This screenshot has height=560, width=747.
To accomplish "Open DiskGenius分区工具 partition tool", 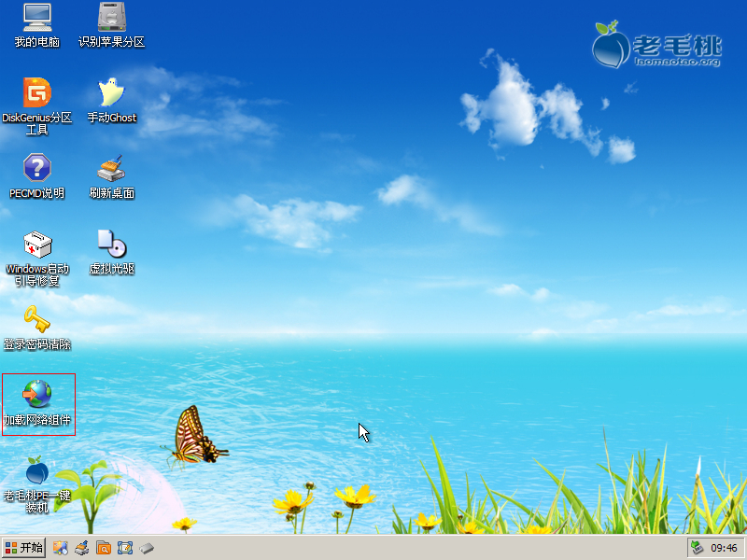I will (x=37, y=93).
